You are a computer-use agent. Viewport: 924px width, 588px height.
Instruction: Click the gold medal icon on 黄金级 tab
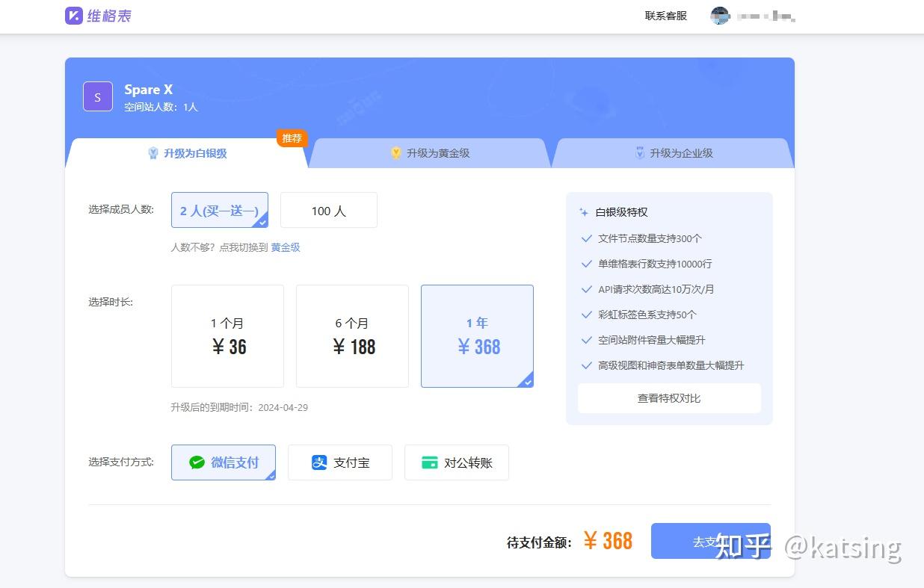(396, 153)
